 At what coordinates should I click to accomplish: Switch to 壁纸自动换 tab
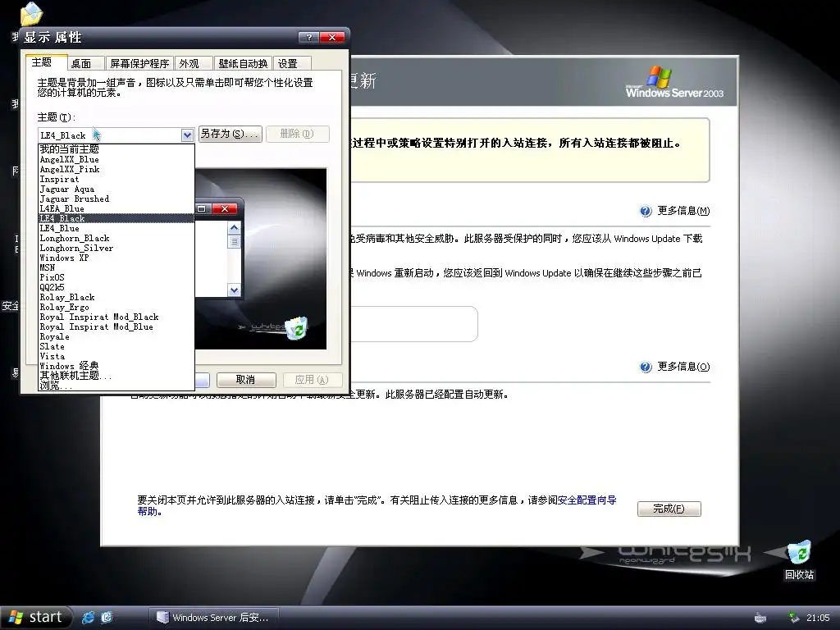tap(243, 64)
